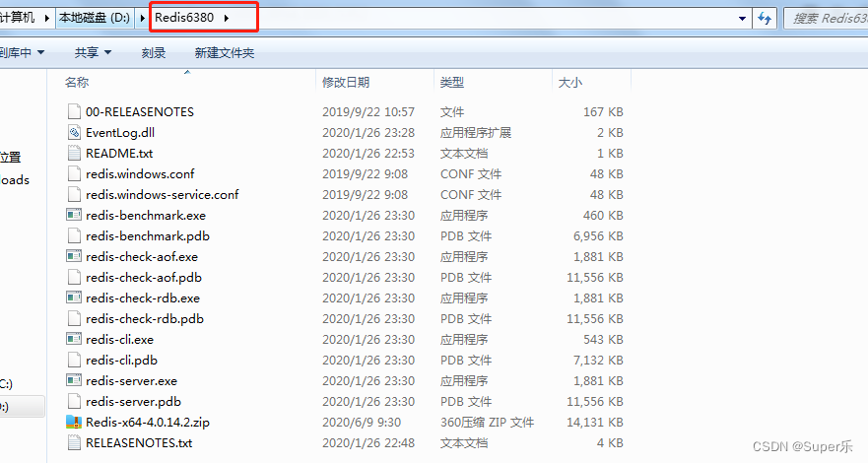Expand the arrow after Redis6380 breadcrumb
This screenshot has width=868, height=463.
point(227,18)
